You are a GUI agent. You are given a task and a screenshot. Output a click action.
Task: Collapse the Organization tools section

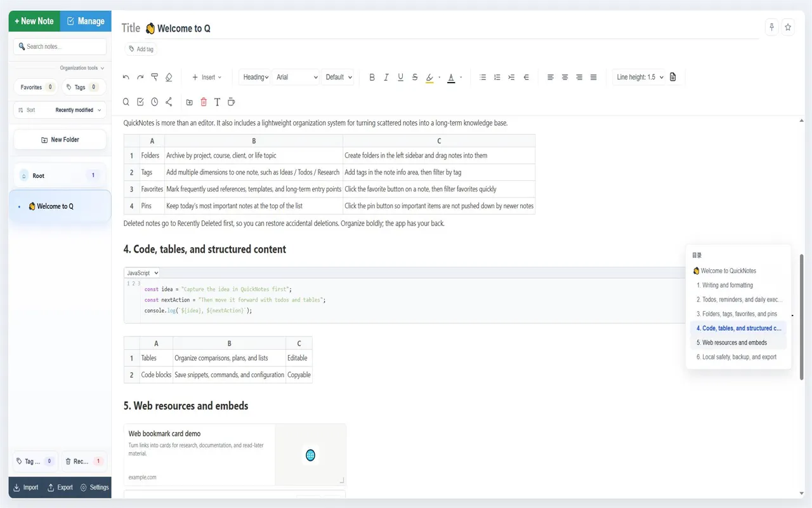pos(82,68)
